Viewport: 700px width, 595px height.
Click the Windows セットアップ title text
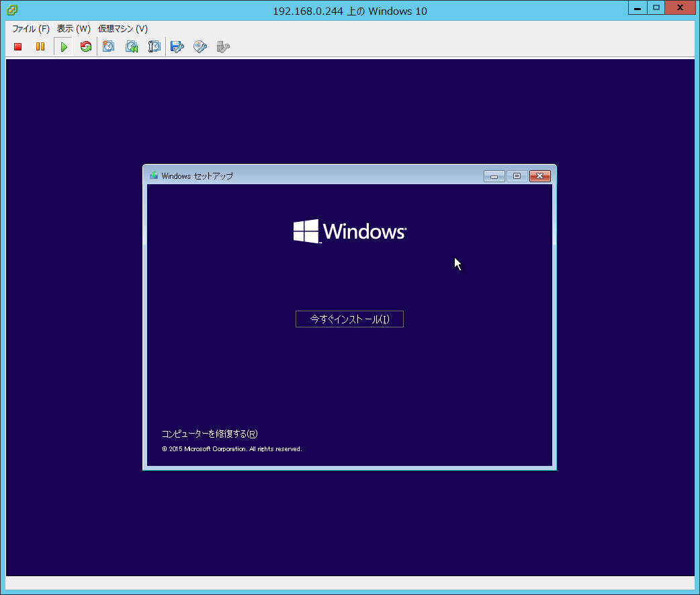pos(198,176)
